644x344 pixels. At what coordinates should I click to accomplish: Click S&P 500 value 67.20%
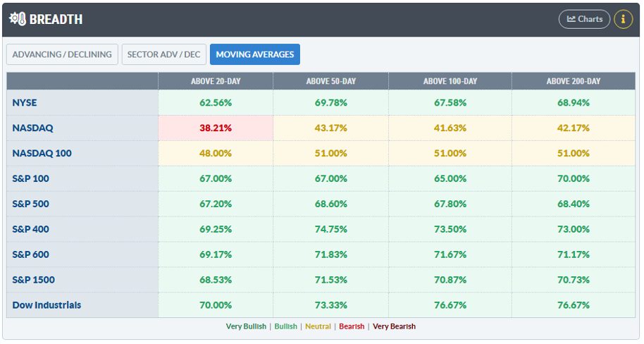(x=216, y=204)
